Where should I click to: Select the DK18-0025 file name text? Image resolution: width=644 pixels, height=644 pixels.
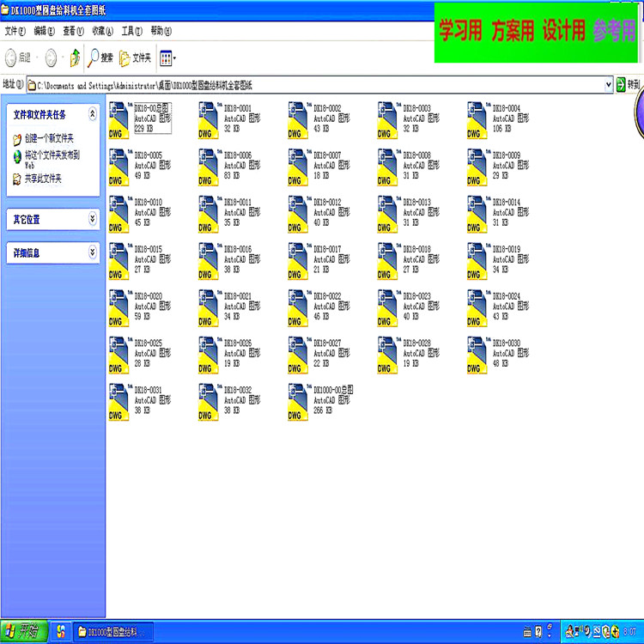pos(149,343)
